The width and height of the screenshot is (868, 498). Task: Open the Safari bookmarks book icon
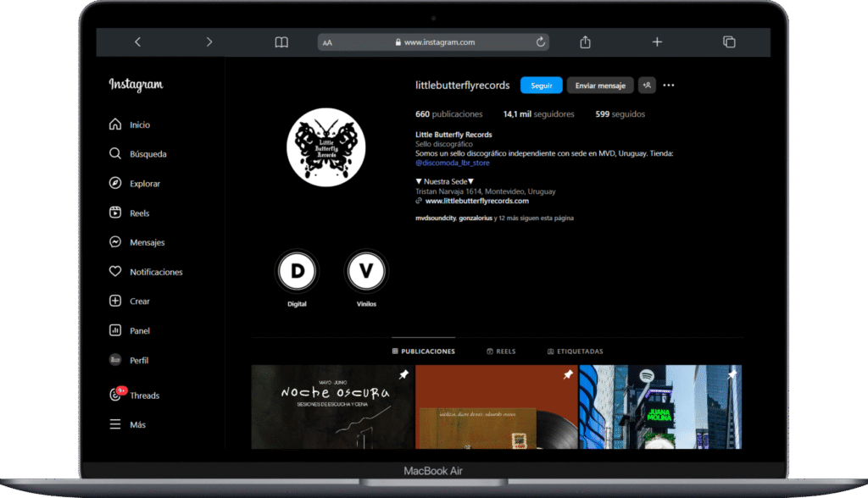tap(281, 42)
